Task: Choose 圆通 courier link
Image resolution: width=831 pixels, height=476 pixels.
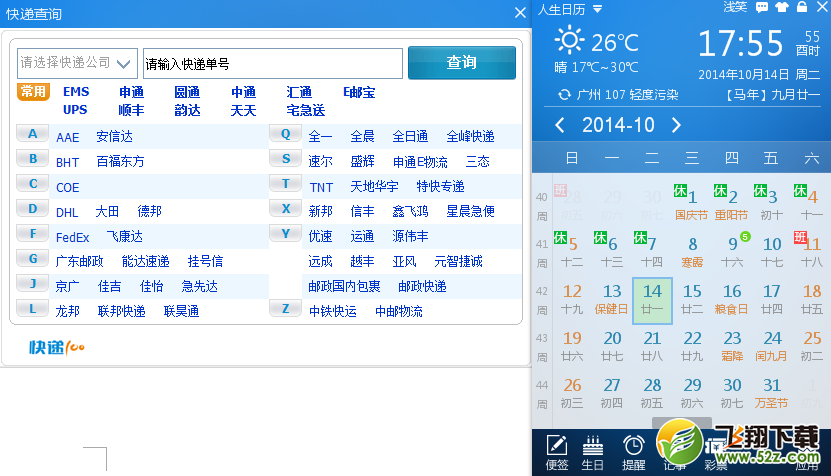Action: coord(187,92)
